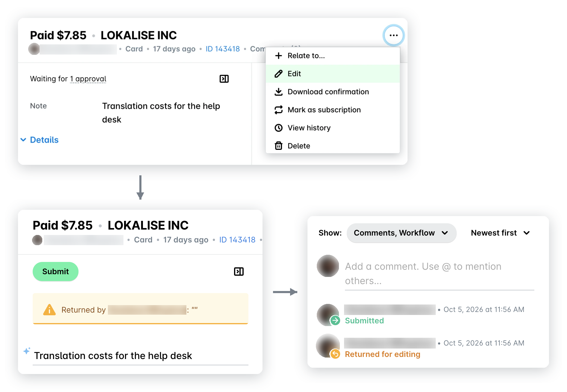Image resolution: width=567 pixels, height=392 pixels.
Task: Choose 'Relate to...' in the menu
Action: click(333, 56)
